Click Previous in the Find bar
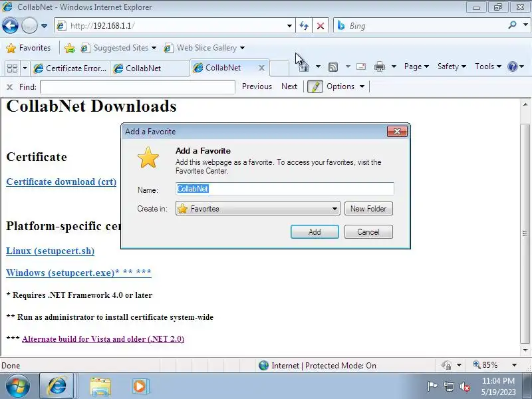 pyautogui.click(x=257, y=86)
